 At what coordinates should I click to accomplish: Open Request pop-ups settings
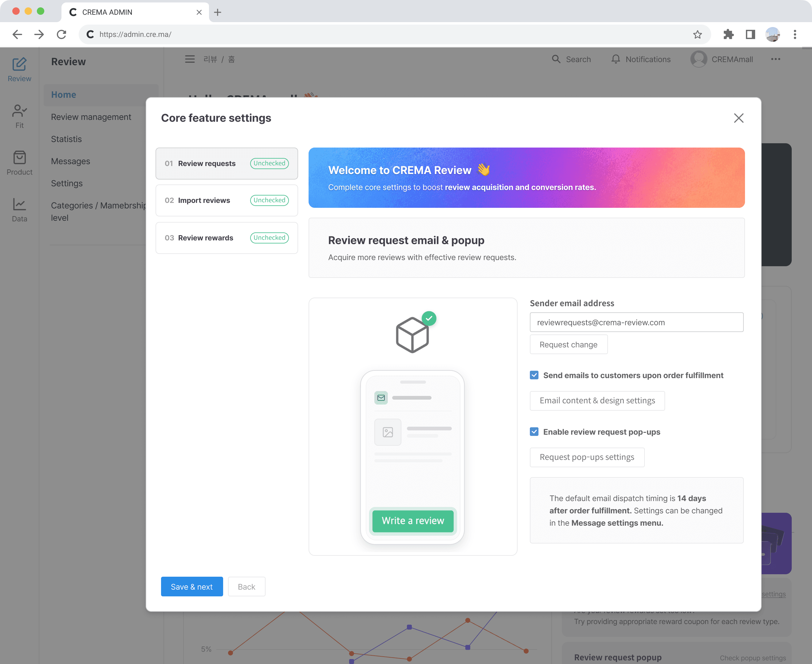pyautogui.click(x=587, y=457)
